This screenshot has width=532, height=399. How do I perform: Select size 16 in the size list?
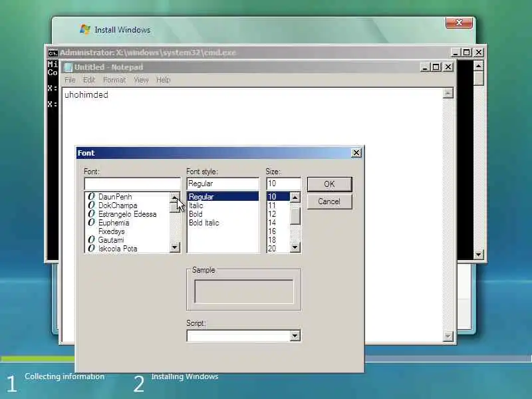272,231
